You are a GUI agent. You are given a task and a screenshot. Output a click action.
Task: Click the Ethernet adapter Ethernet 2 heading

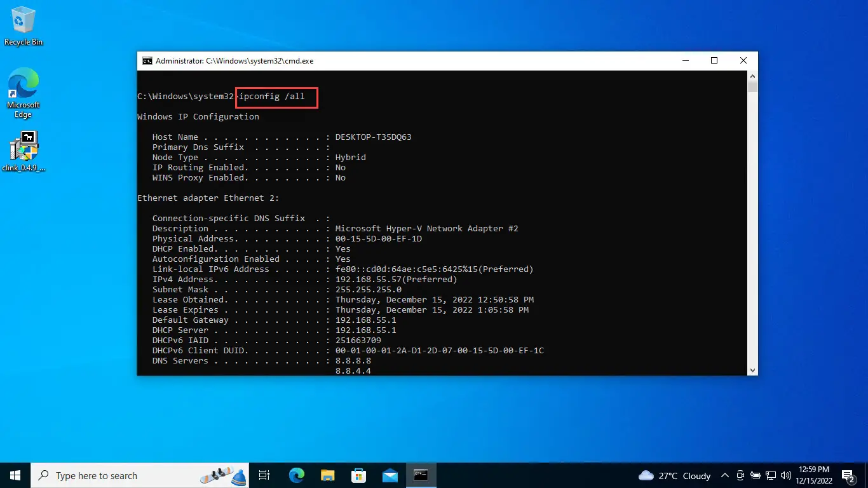pyautogui.click(x=208, y=198)
